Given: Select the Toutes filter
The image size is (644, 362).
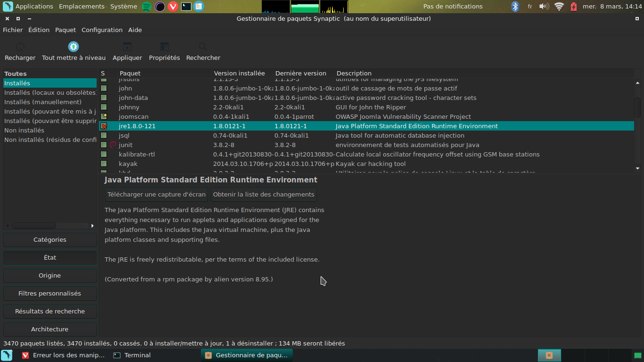Looking at the screenshot, I should 50,74.
